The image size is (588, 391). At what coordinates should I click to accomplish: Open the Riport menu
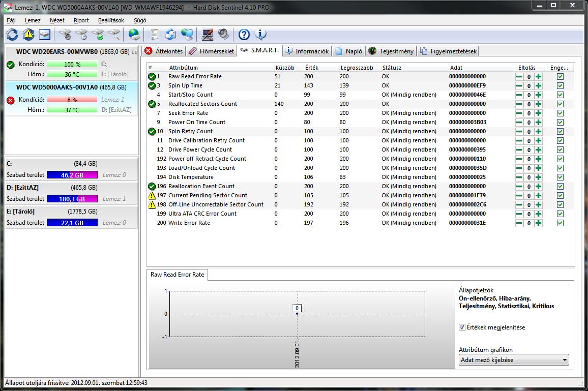click(x=81, y=20)
